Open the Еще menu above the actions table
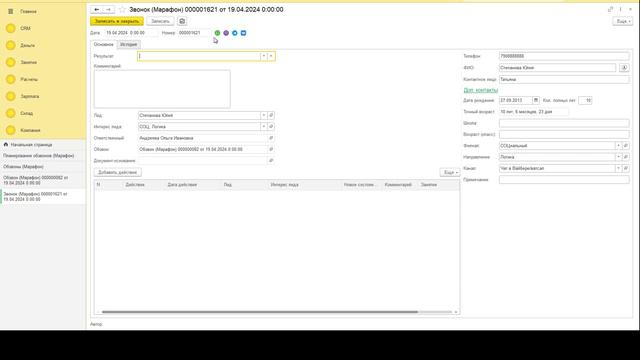The image size is (640, 360). [x=450, y=173]
